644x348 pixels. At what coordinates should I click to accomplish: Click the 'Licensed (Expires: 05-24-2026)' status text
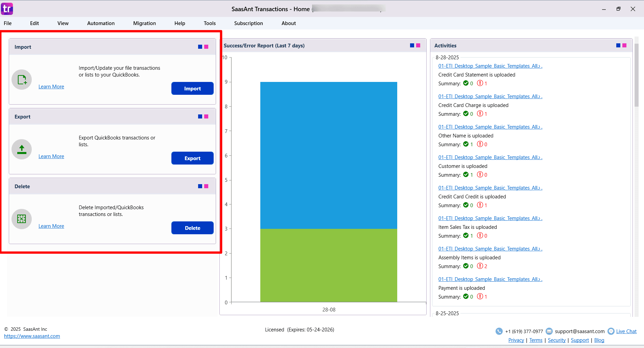pyautogui.click(x=300, y=330)
